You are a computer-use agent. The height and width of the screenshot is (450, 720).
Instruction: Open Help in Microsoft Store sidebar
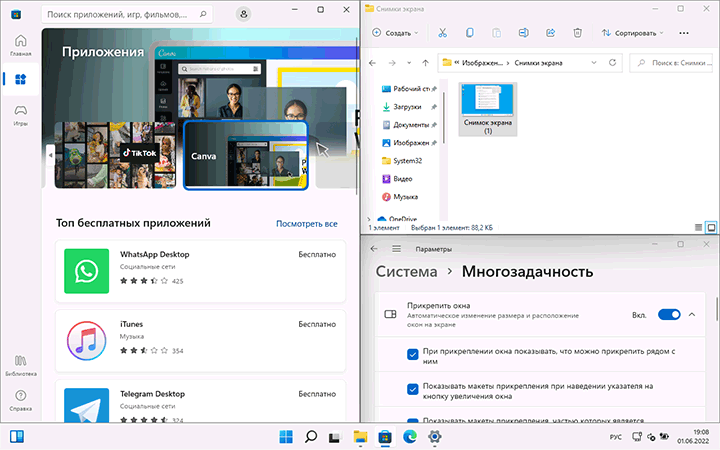click(21, 400)
